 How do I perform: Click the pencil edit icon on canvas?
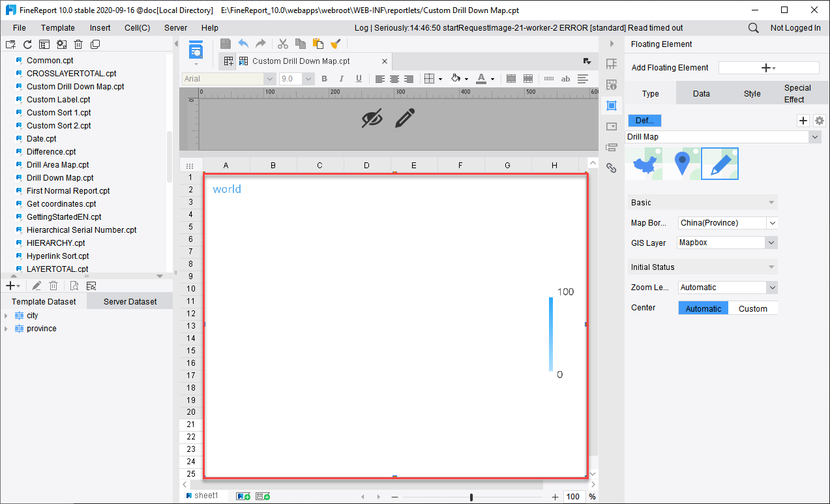coord(405,118)
